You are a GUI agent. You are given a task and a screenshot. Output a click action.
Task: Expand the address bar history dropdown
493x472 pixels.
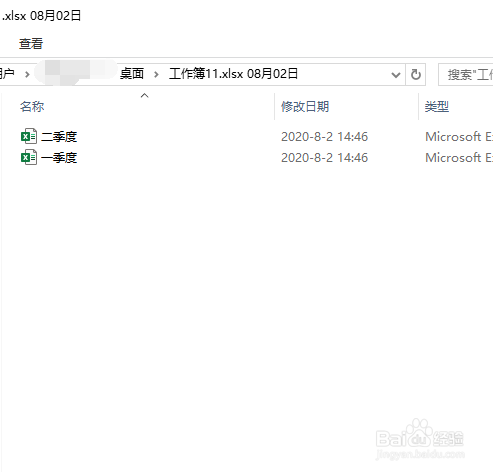pyautogui.click(x=396, y=75)
